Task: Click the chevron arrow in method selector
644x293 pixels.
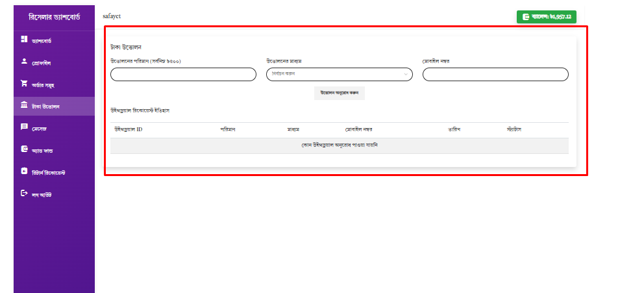Action: (406, 75)
